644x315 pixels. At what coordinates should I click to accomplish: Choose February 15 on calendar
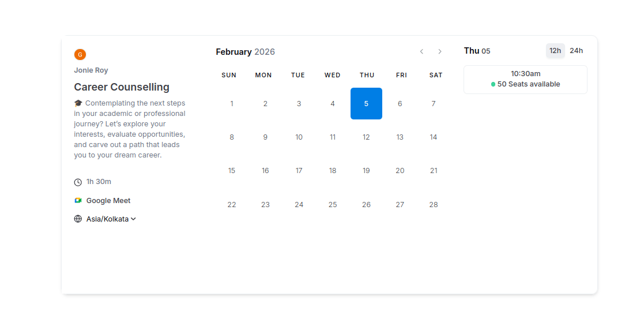(232, 171)
